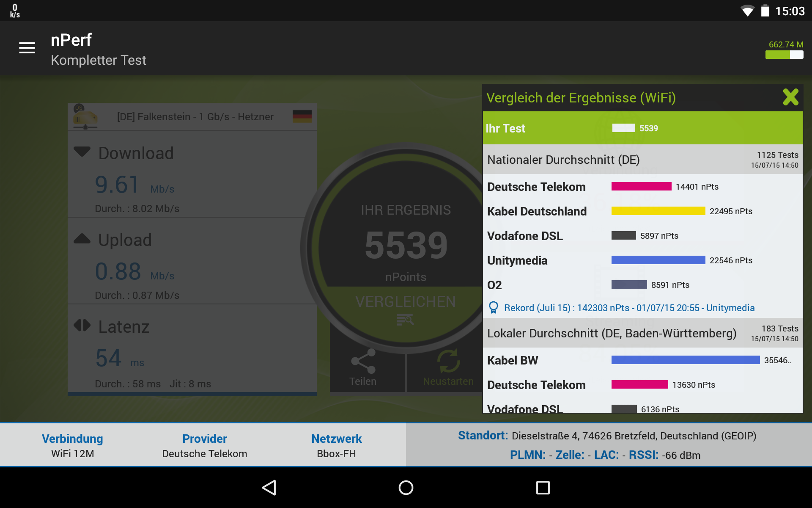Tap the 183 Tests count
This screenshot has height=508, width=812.
pos(780,329)
